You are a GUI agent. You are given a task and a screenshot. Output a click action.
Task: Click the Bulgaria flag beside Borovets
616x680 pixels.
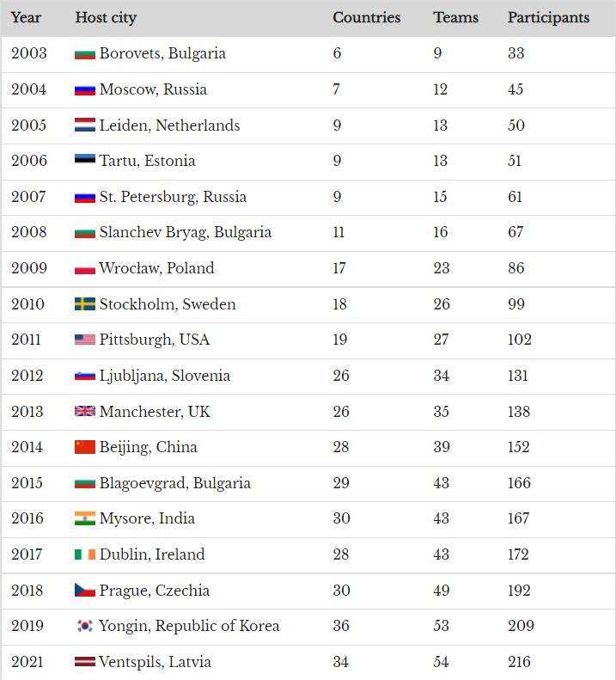point(85,55)
